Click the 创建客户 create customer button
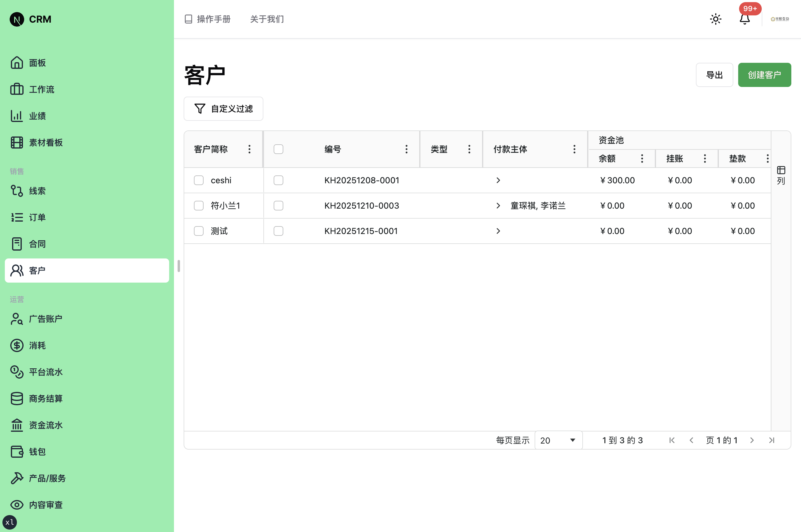 coord(764,75)
